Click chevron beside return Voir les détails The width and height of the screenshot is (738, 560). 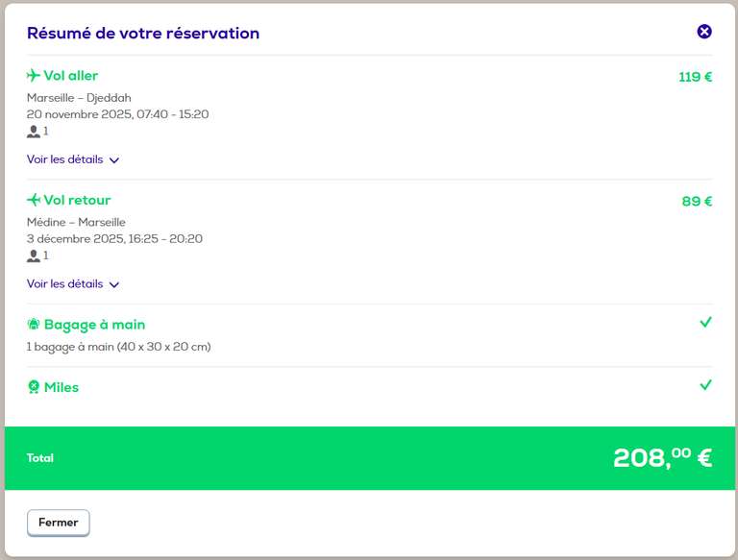(114, 285)
